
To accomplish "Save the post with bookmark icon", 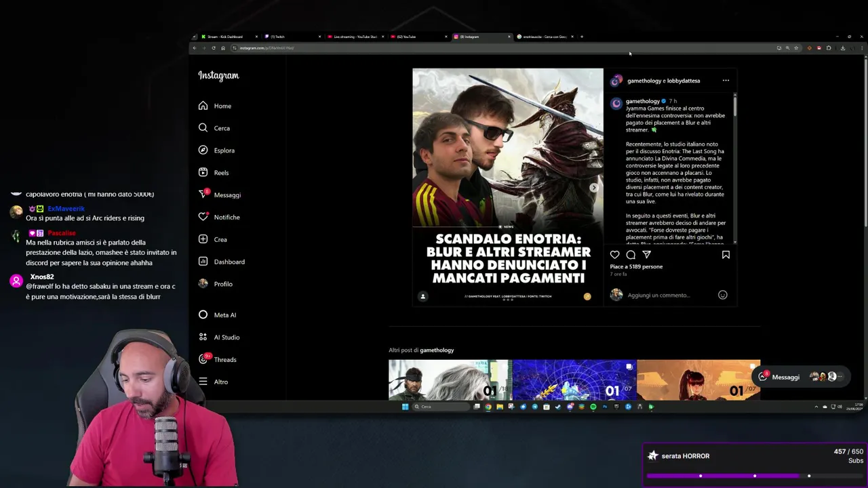I will click(x=726, y=255).
